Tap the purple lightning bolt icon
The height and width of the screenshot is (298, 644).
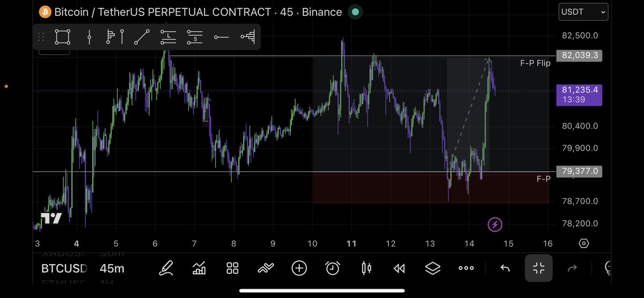click(495, 224)
